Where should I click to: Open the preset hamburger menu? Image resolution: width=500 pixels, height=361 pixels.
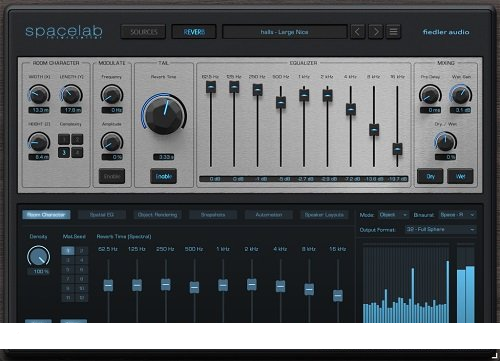[x=394, y=32]
